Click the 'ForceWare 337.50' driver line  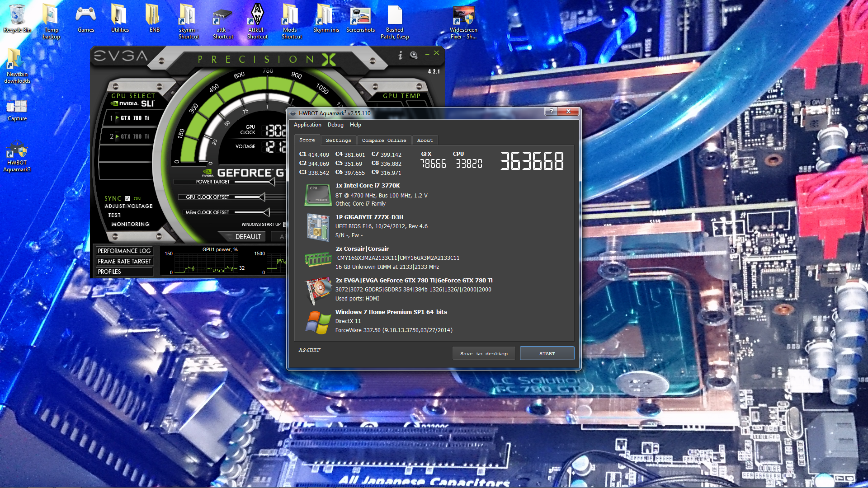coord(394,330)
